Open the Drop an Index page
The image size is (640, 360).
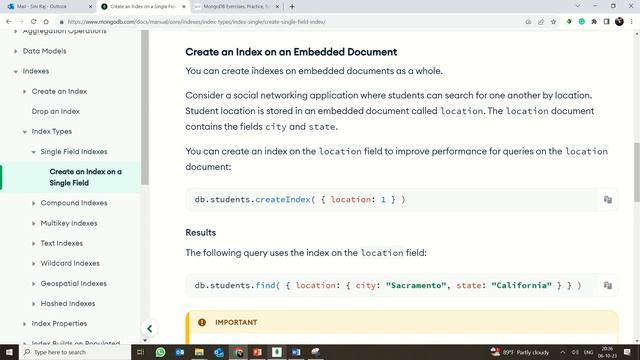(56, 111)
